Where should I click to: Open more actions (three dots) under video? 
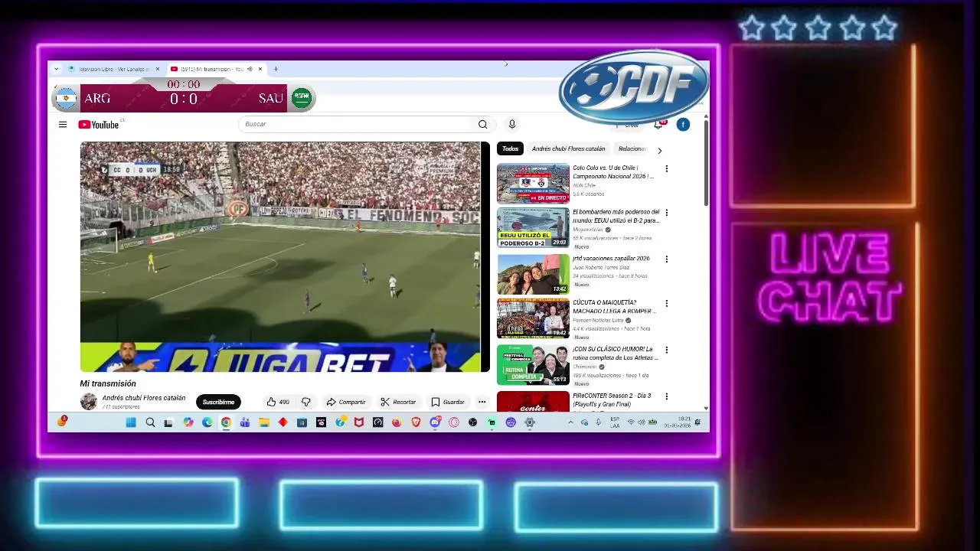coord(482,402)
